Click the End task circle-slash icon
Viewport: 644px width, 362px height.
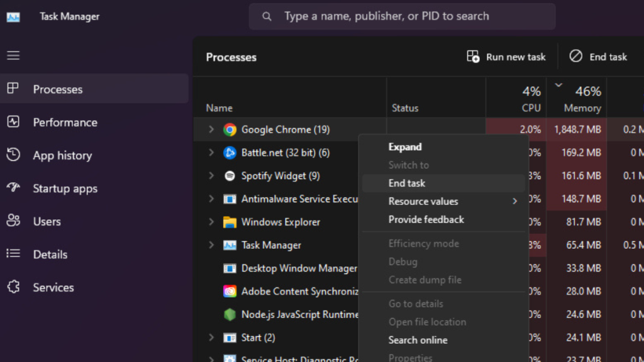coord(576,56)
